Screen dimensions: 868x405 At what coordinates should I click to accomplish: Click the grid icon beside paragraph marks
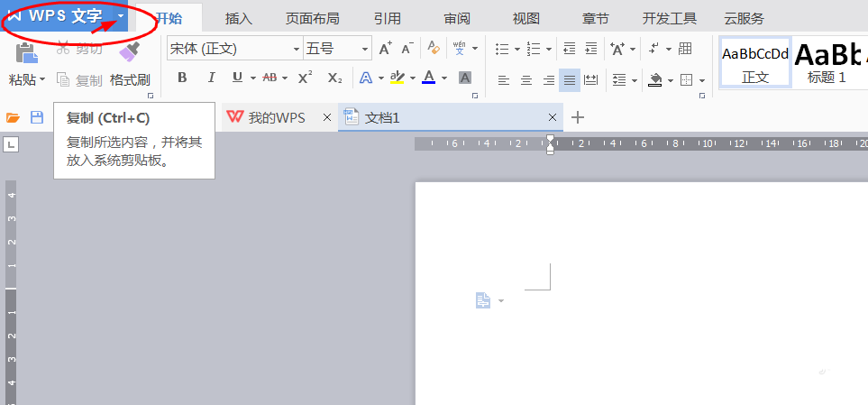click(x=685, y=49)
